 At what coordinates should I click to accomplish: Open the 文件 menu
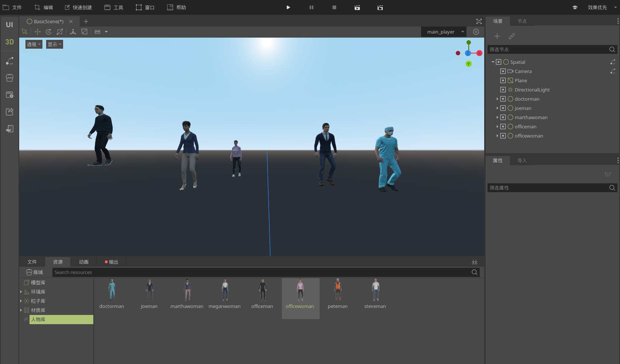13,7
